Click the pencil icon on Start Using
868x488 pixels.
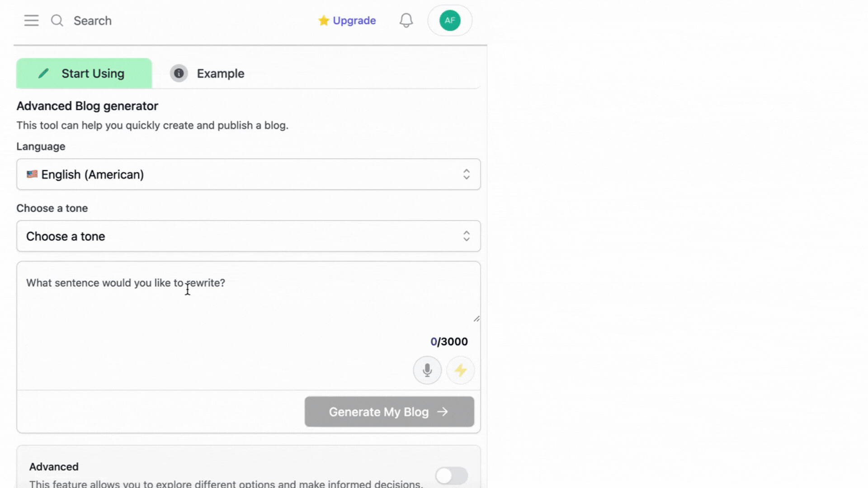43,73
